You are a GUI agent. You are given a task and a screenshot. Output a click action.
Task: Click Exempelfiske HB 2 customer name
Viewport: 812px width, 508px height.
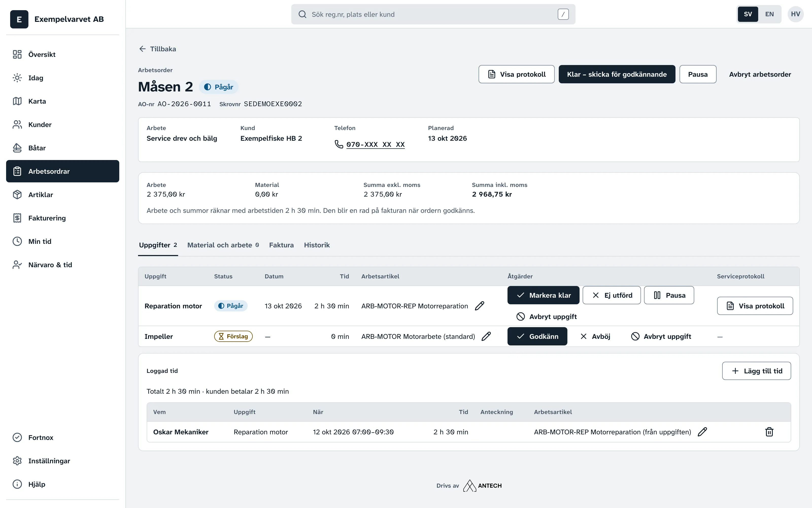click(x=271, y=138)
